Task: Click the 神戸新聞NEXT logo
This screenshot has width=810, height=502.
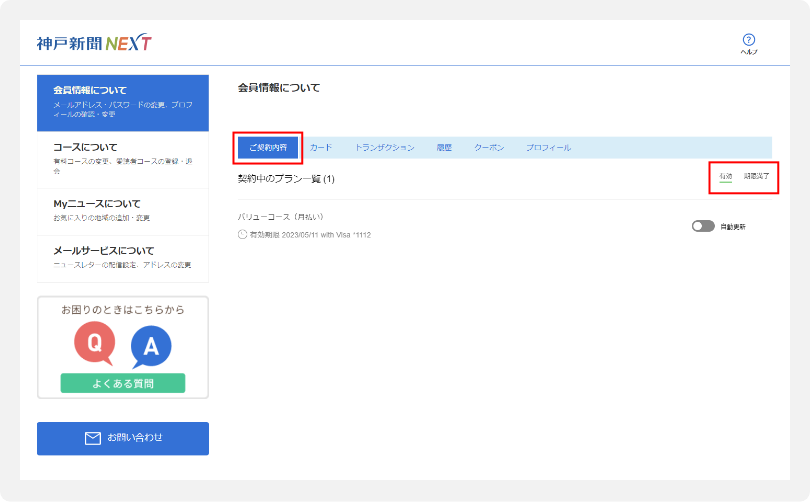Action: (x=94, y=43)
